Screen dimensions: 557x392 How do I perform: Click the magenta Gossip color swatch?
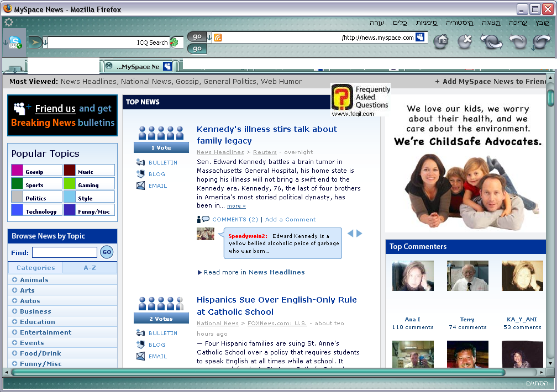[x=17, y=170]
